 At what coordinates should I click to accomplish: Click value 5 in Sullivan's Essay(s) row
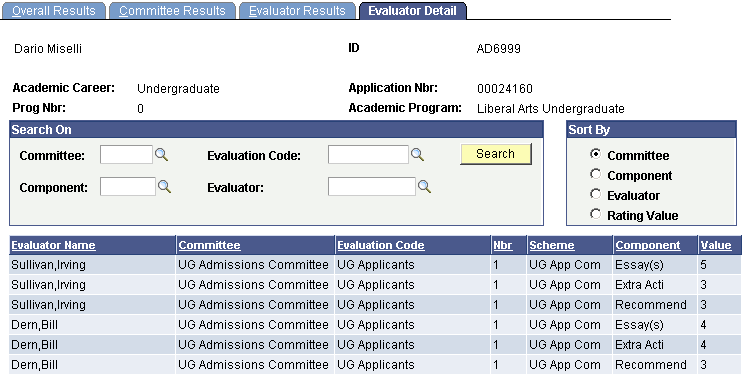(x=704, y=265)
